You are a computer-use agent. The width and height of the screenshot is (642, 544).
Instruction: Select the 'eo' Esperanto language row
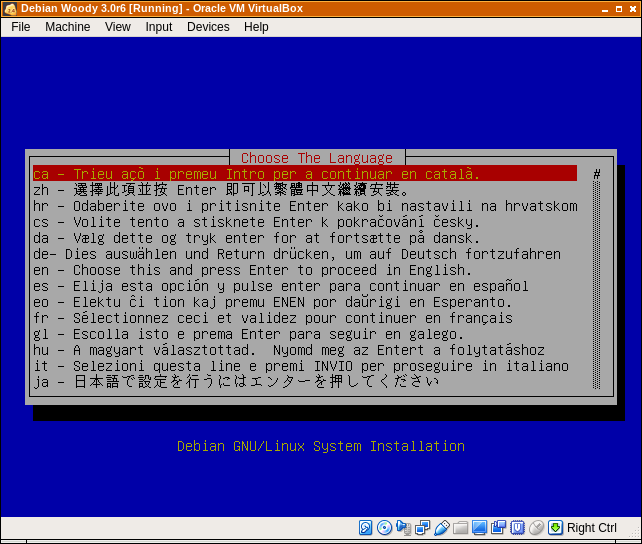(x=305, y=302)
